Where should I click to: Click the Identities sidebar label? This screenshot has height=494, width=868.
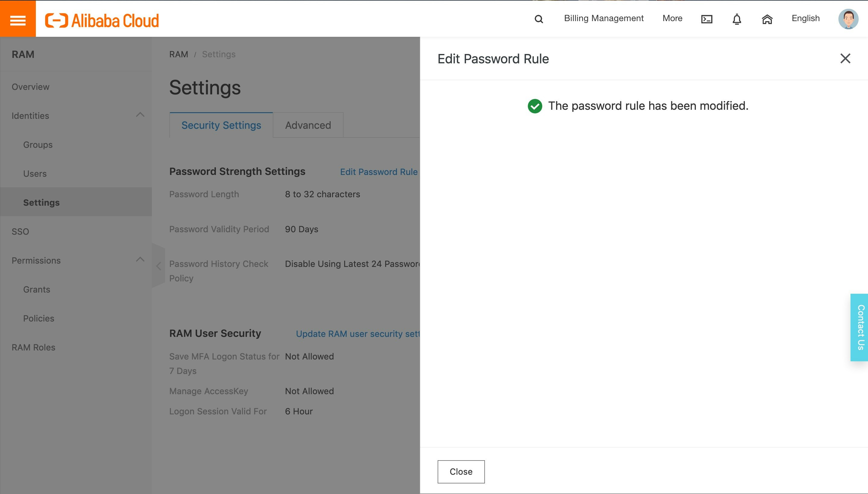tap(30, 116)
